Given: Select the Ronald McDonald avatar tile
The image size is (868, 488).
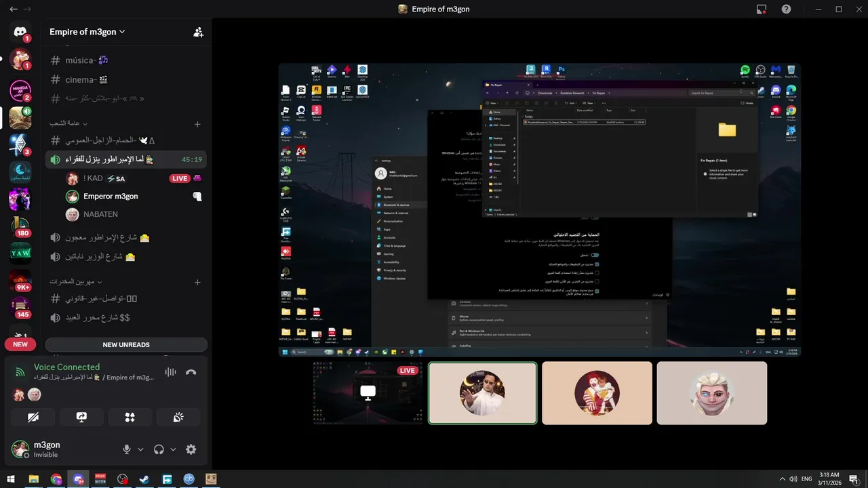Looking at the screenshot, I should pyautogui.click(x=597, y=393).
